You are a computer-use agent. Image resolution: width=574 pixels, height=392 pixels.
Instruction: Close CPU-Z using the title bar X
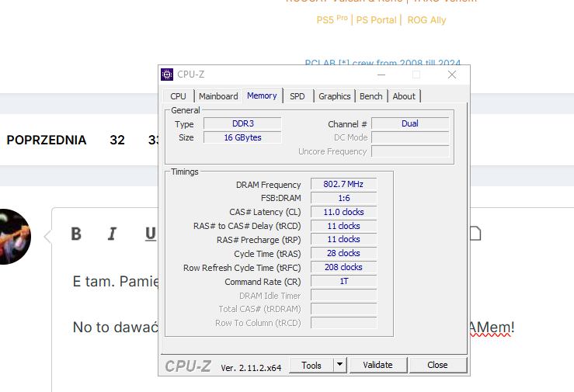(x=452, y=75)
